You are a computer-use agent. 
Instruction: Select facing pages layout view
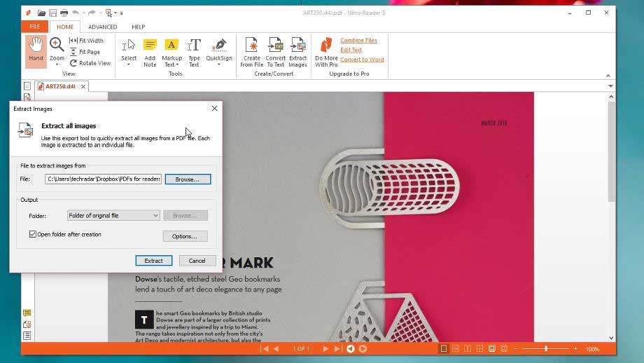point(468,348)
